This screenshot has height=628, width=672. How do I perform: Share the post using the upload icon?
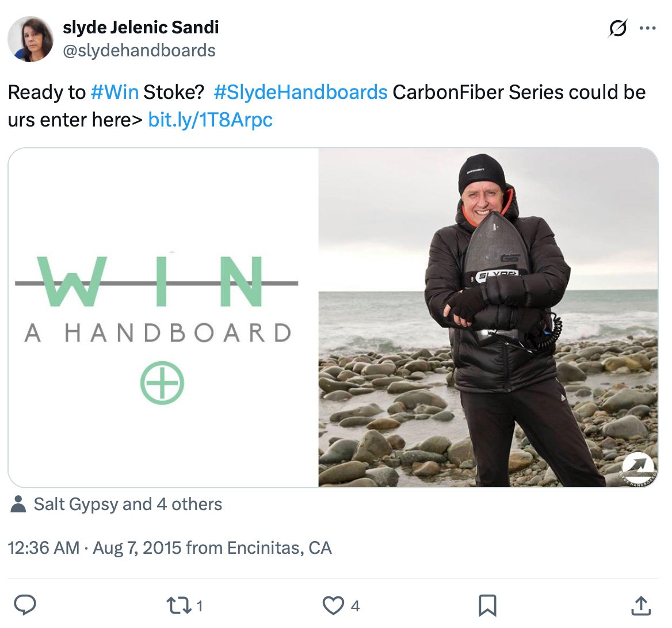[x=640, y=605]
